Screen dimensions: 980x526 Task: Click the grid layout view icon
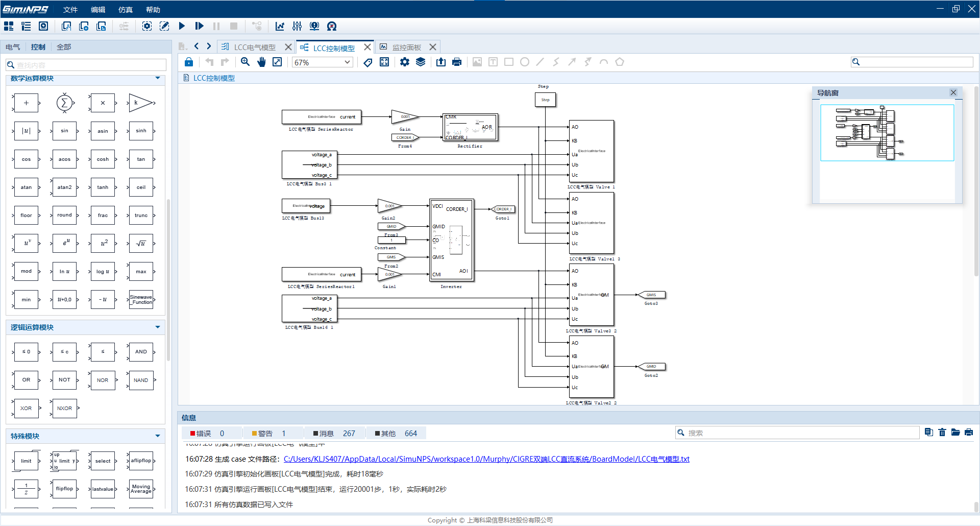point(9,26)
